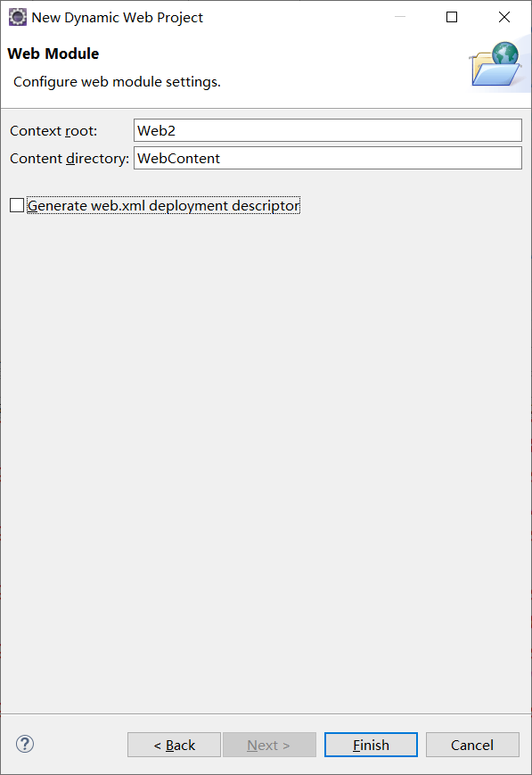Click the New Dynamic Web Project title text
The image size is (532, 775).
click(117, 18)
